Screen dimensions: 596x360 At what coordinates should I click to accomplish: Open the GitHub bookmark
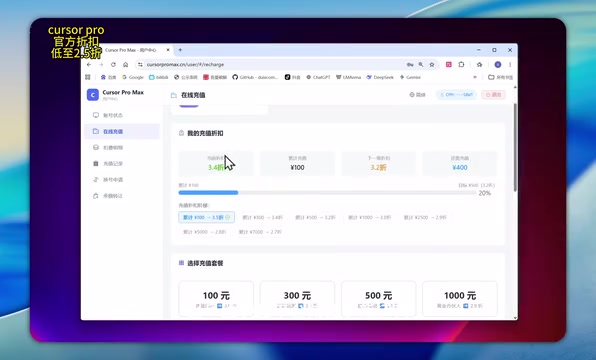(255, 77)
